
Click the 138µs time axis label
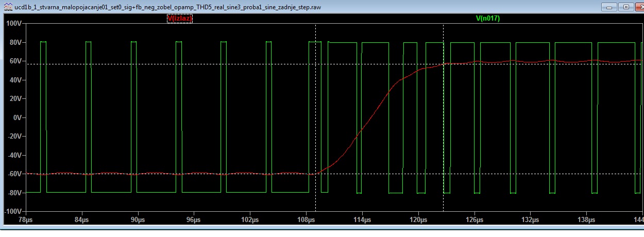pyautogui.click(x=587, y=220)
